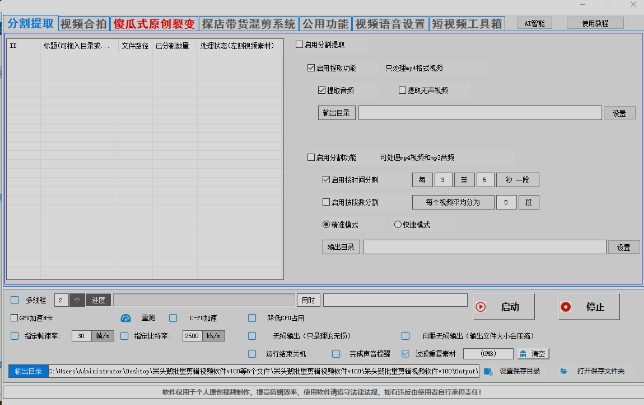Toggle the 启用按时间分割 checkbox
This screenshot has height=405, width=644.
[x=326, y=180]
